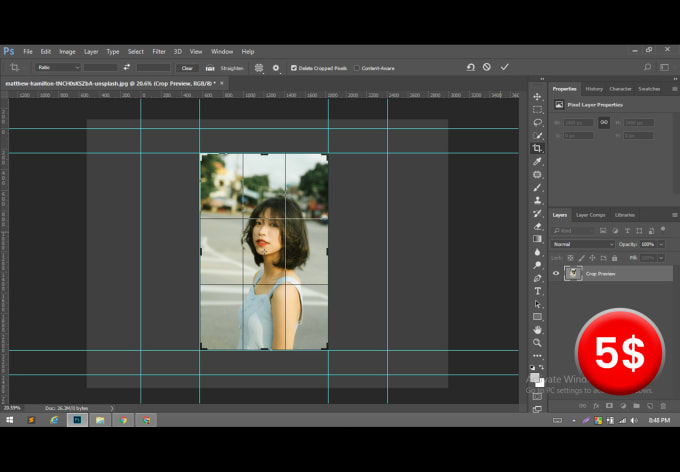Select the Blur tool

(537, 252)
